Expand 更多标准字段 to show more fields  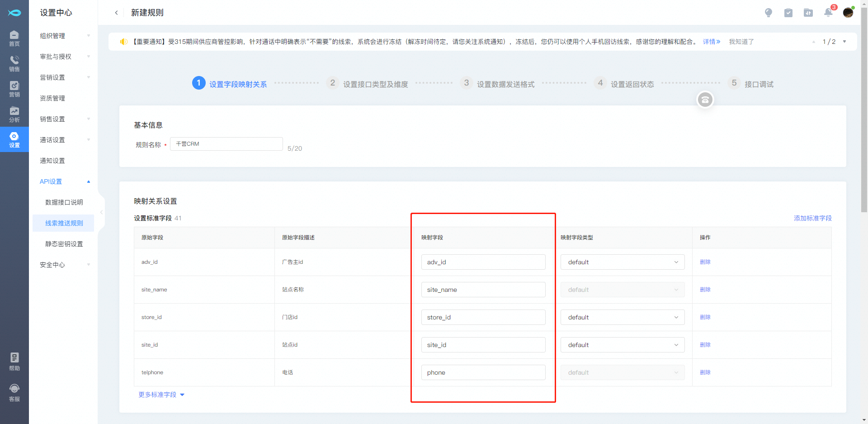[161, 395]
